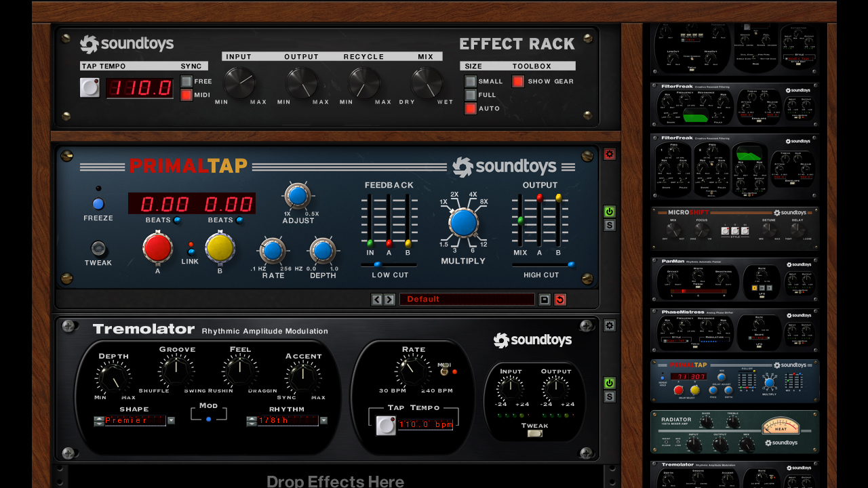The width and height of the screenshot is (868, 488).
Task: Select the Radiator thumbnail in gear list
Action: (735, 432)
